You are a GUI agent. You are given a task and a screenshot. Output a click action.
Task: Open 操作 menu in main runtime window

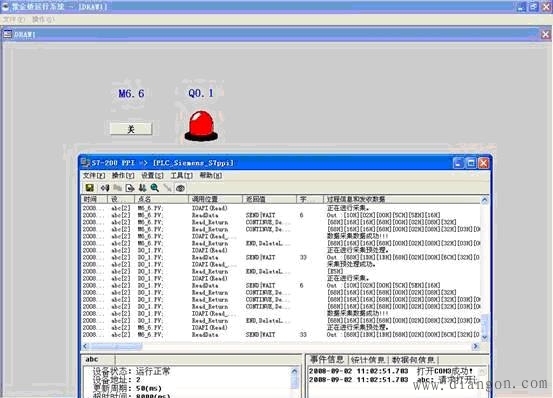pos(43,19)
